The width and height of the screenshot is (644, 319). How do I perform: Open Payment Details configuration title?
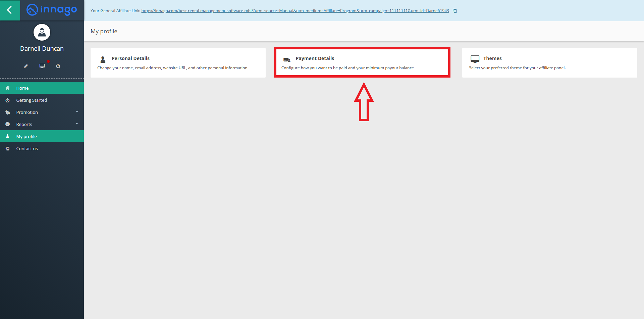(x=315, y=58)
